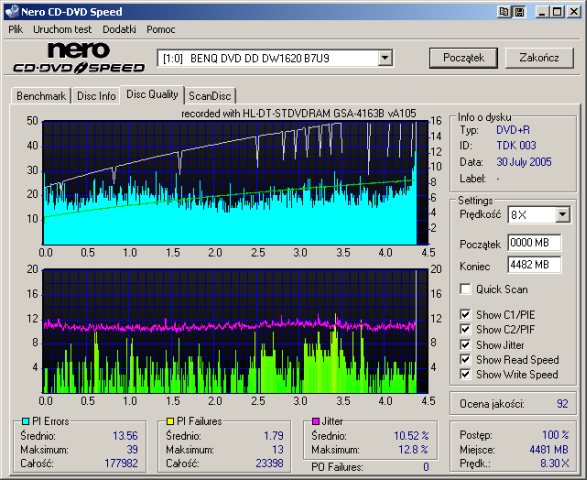
Task: Switch to the Benchmark tab
Action: [41, 96]
